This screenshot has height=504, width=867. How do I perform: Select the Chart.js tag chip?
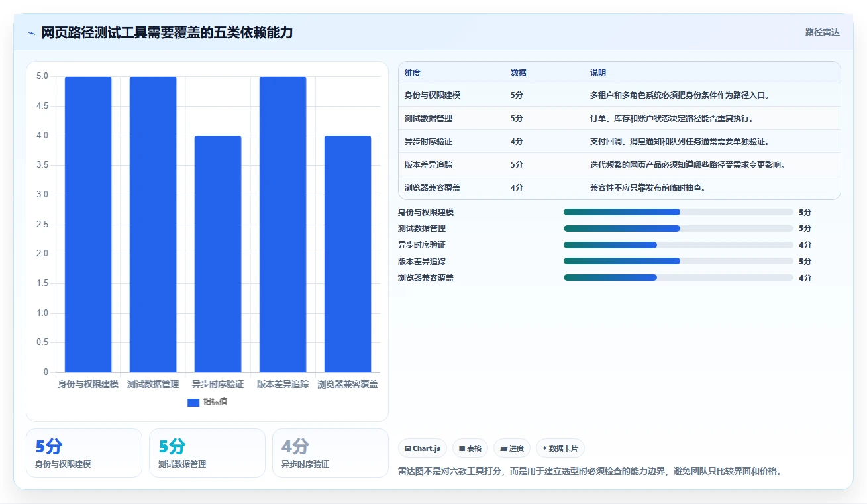[x=423, y=448]
